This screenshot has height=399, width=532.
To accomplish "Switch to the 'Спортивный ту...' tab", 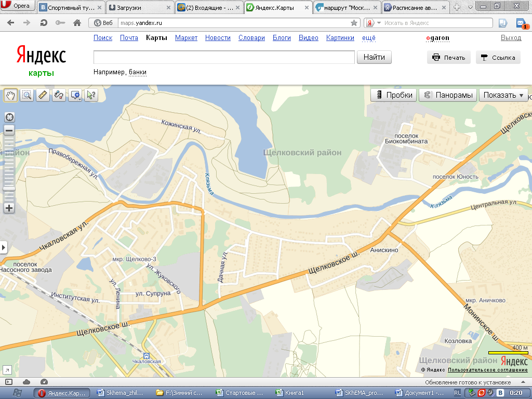I will coord(71,7).
